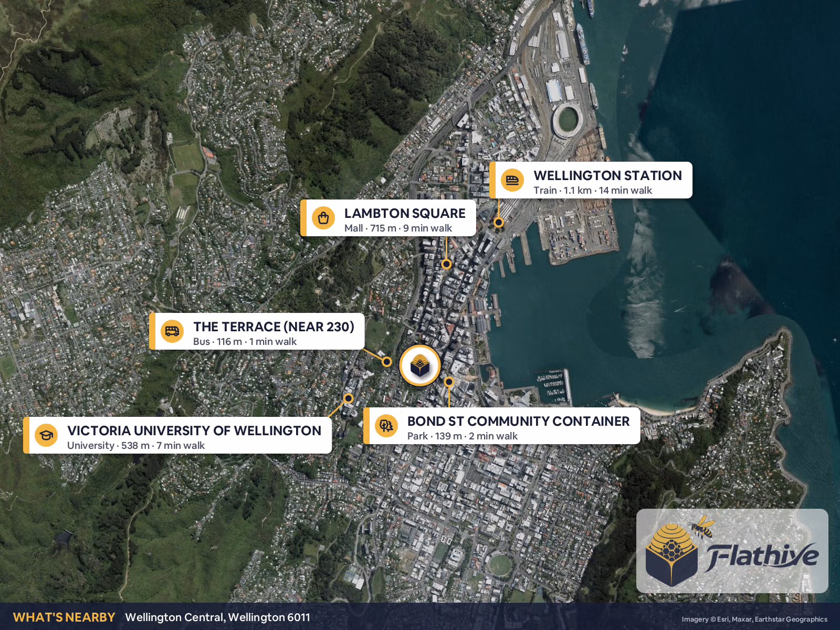Click "Wellington Central, Wellington 6011" address text

pos(217,617)
